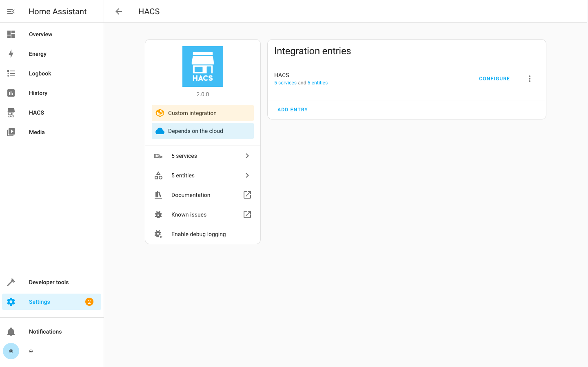Open Media via its sidebar icon
This screenshot has height=367, width=588.
11,132
